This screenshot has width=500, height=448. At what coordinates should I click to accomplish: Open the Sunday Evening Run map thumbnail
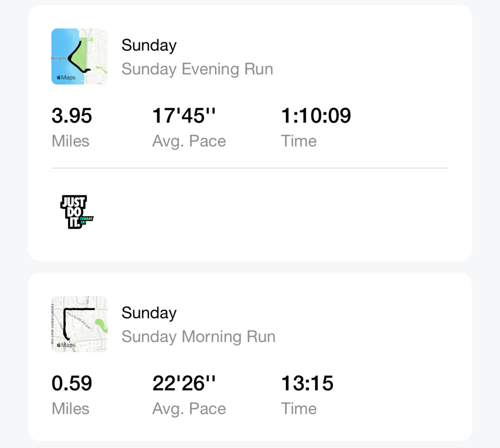point(80,57)
